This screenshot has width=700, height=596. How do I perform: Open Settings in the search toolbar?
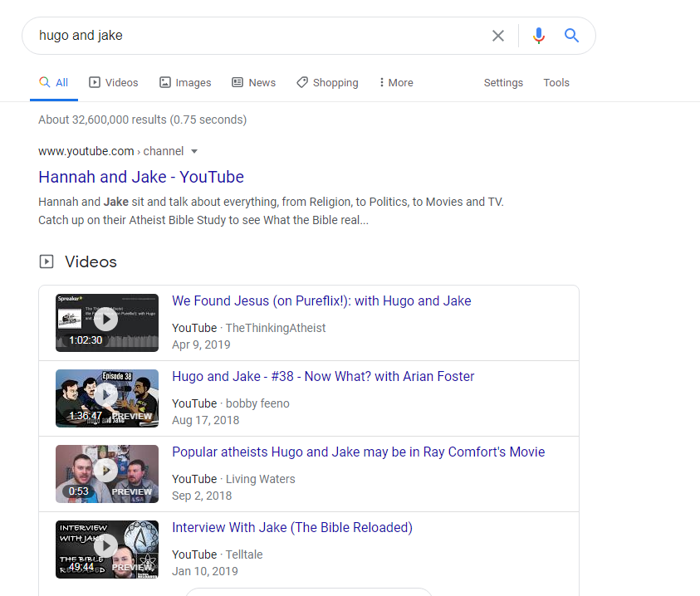pos(503,82)
